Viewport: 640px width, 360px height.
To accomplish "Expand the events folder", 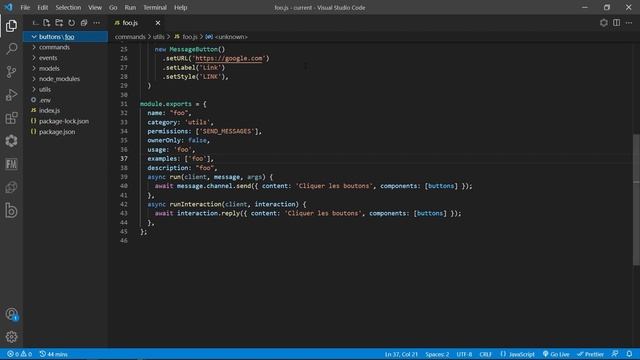I will tap(65, 58).
